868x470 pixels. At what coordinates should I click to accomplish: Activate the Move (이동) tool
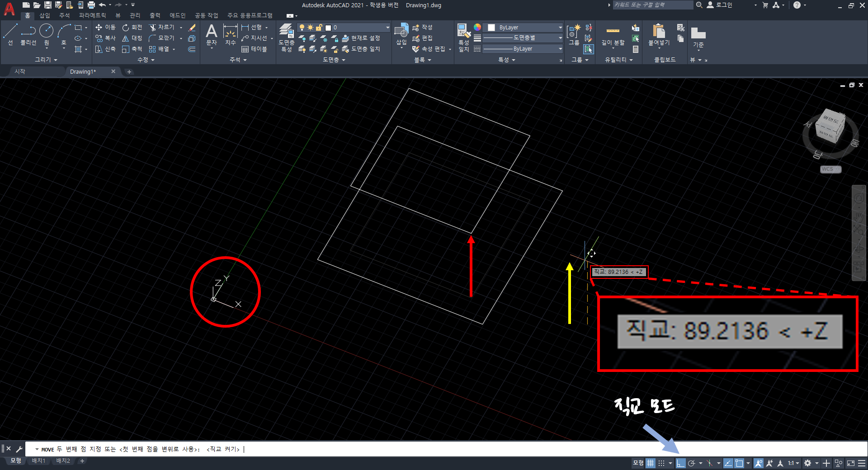coord(105,28)
